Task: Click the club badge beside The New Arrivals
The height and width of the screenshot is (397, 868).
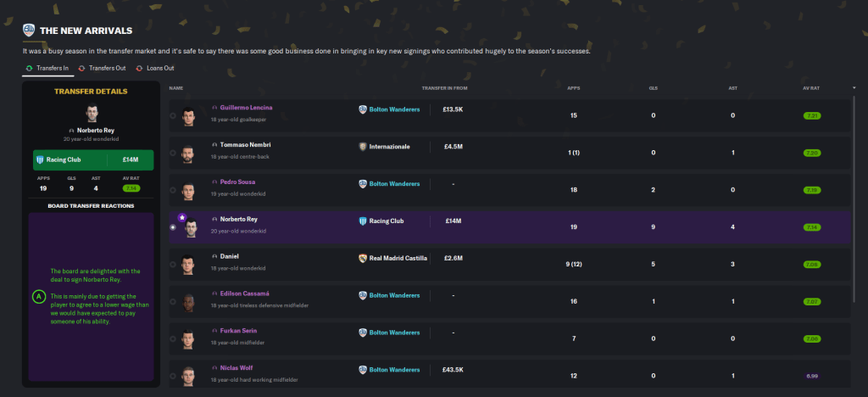Action: [29, 30]
